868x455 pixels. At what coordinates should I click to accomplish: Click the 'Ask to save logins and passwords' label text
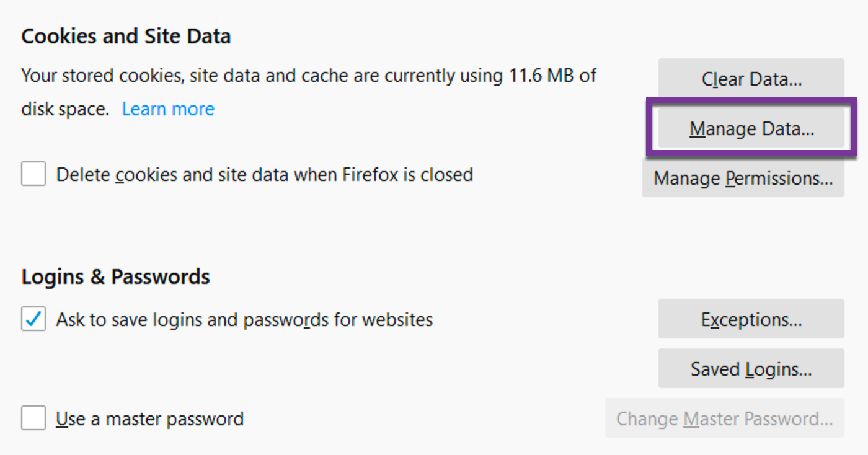point(244,320)
